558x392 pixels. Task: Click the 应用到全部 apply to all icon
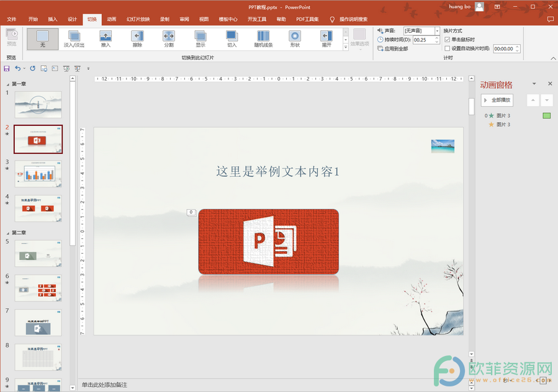(x=380, y=49)
